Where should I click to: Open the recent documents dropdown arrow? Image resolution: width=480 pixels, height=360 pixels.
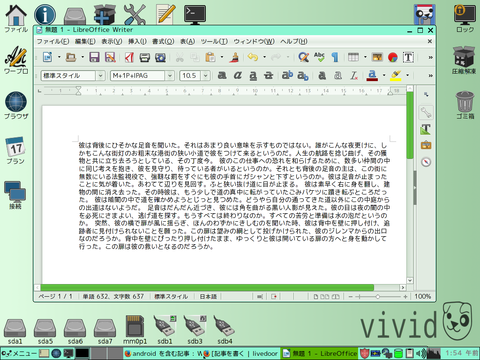pyautogui.click(x=82, y=57)
